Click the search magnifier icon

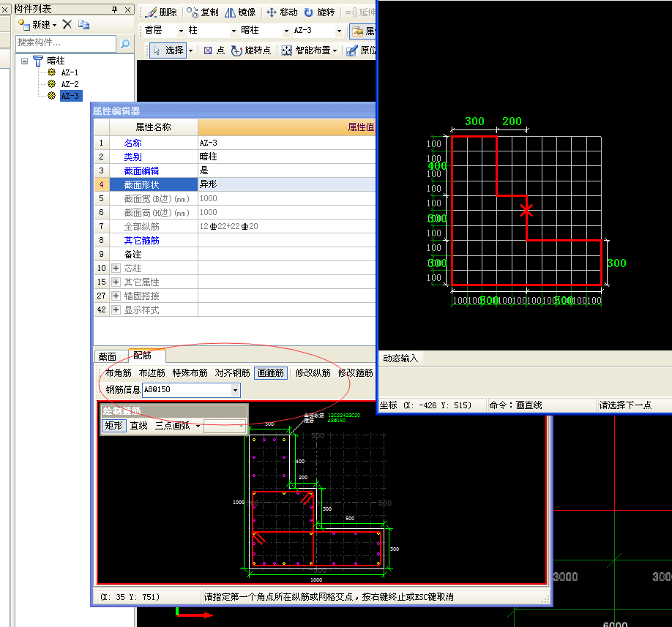125,43
